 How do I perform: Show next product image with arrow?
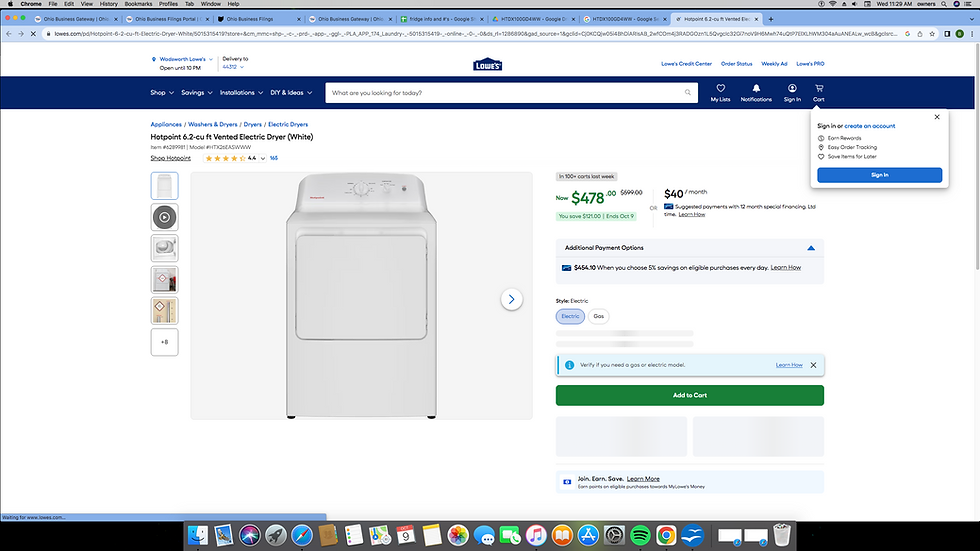pyautogui.click(x=511, y=299)
